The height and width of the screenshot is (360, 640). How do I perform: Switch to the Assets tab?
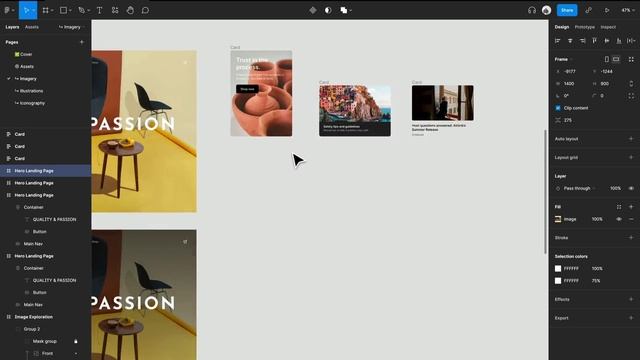coord(32,27)
